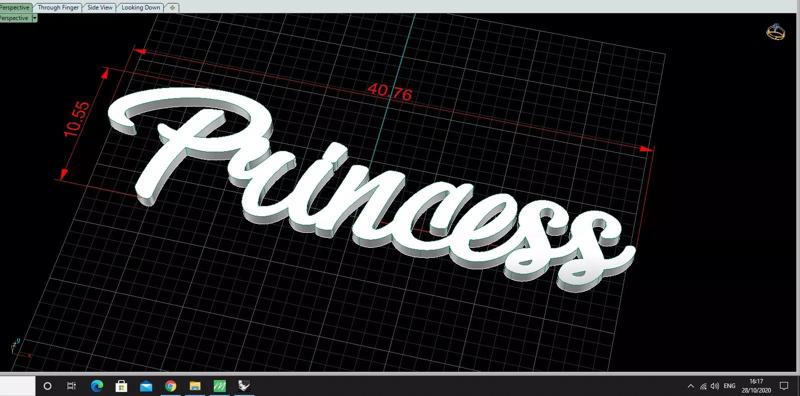Launch Microsoft Edge from the taskbar
The height and width of the screenshot is (396, 800).
[96, 386]
